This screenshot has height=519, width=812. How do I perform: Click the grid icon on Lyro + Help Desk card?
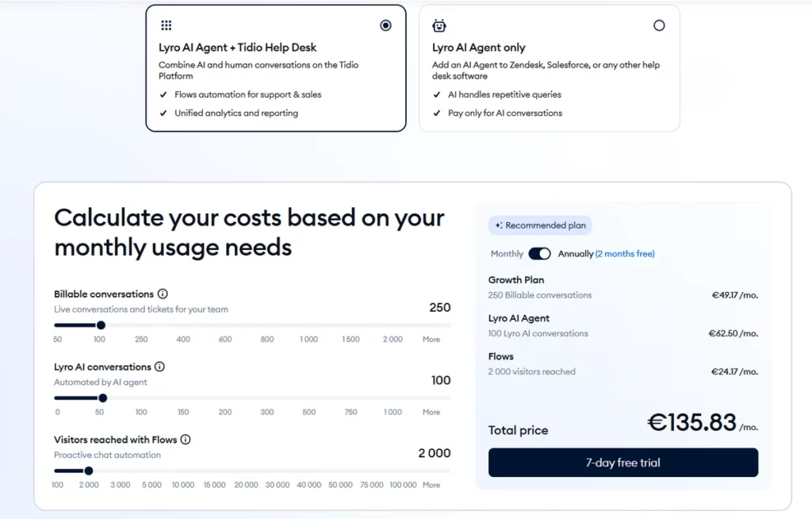(167, 25)
